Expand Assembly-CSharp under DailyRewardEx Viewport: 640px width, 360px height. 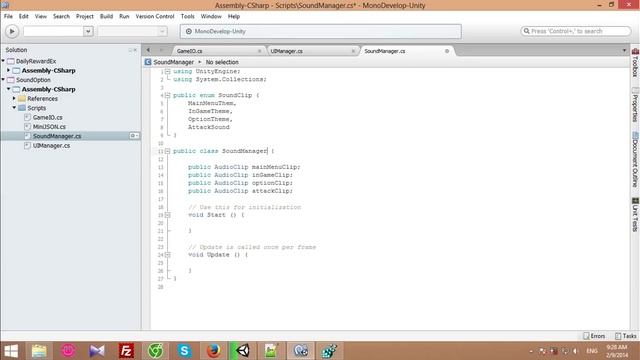pos(9,70)
